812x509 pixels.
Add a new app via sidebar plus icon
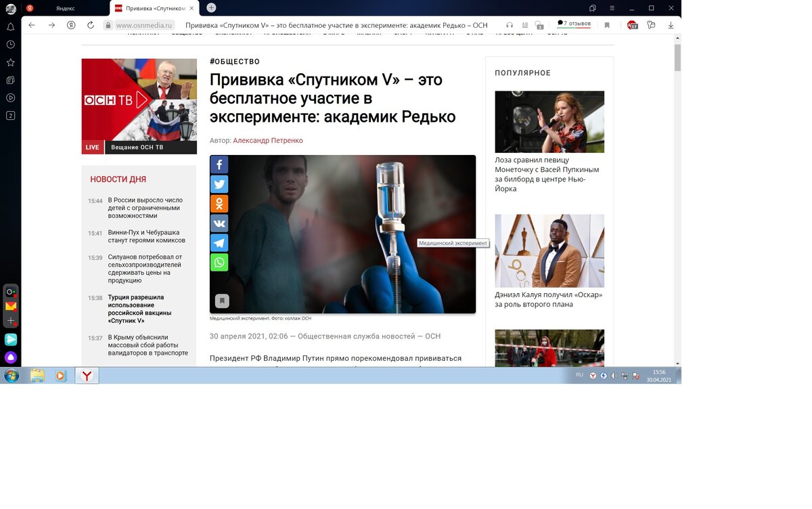(11, 320)
